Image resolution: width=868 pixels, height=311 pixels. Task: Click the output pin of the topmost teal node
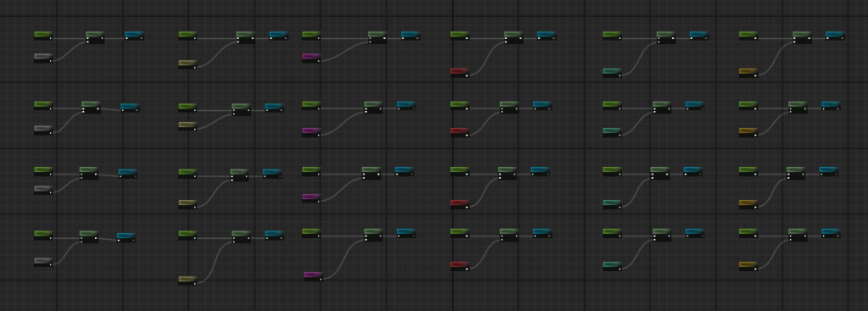pyautogui.click(x=620, y=75)
